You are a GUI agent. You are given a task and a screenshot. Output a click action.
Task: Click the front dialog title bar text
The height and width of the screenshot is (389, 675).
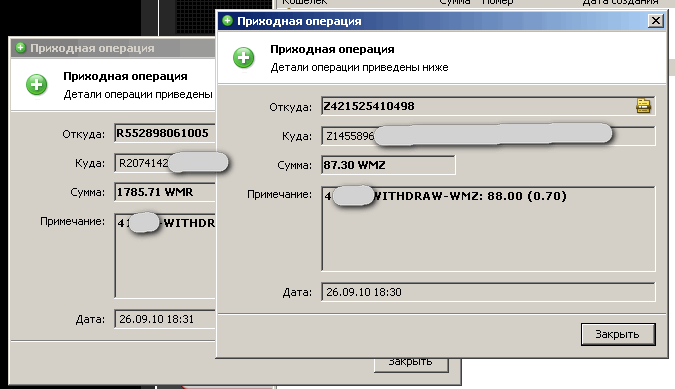[x=299, y=21]
